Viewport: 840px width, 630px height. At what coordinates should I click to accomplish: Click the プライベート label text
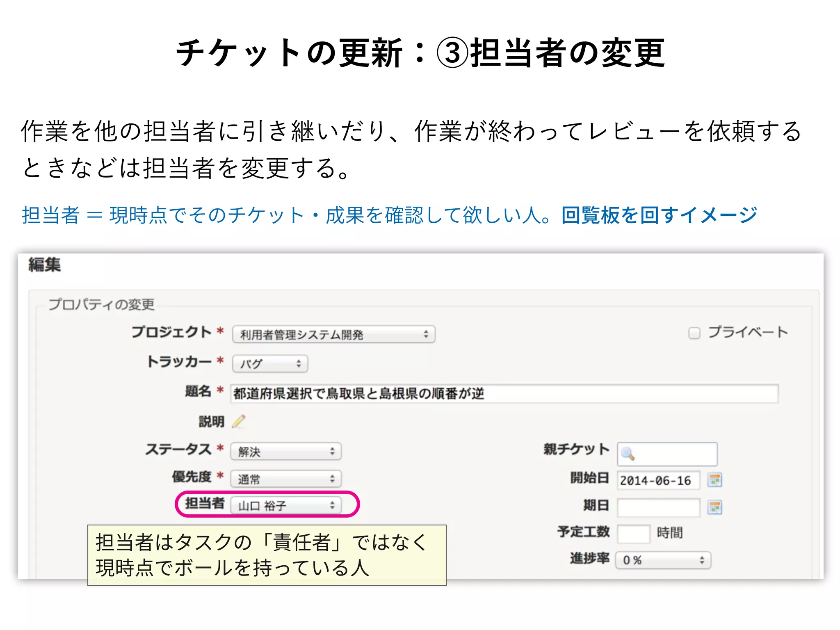point(747,332)
